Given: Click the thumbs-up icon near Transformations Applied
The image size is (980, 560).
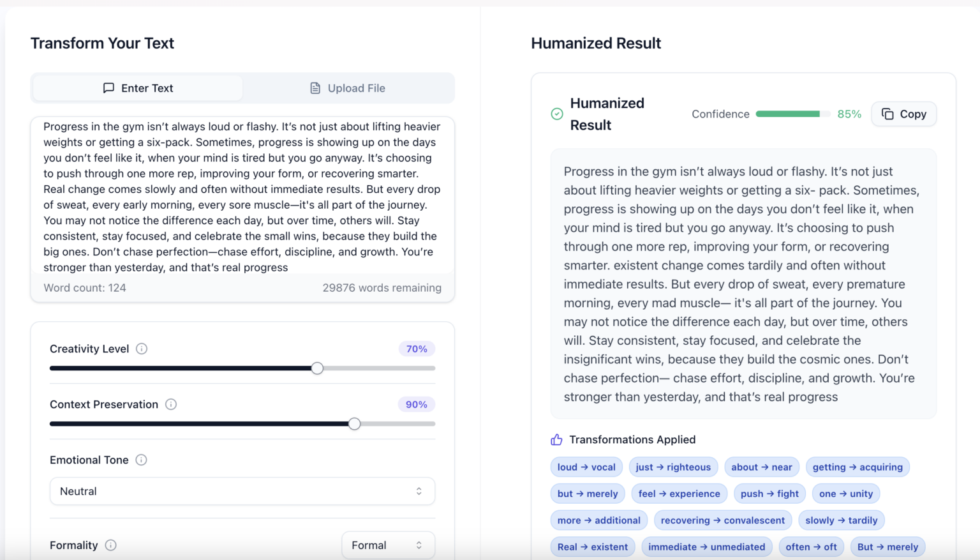Looking at the screenshot, I should pos(556,439).
